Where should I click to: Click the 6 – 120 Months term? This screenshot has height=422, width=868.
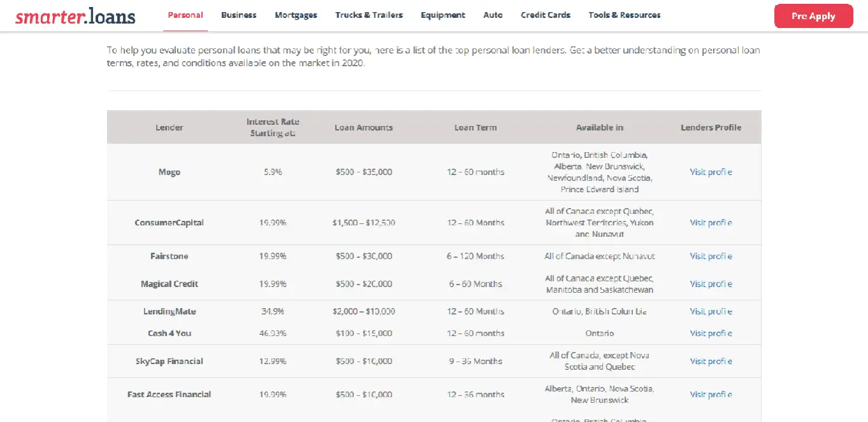(x=475, y=256)
